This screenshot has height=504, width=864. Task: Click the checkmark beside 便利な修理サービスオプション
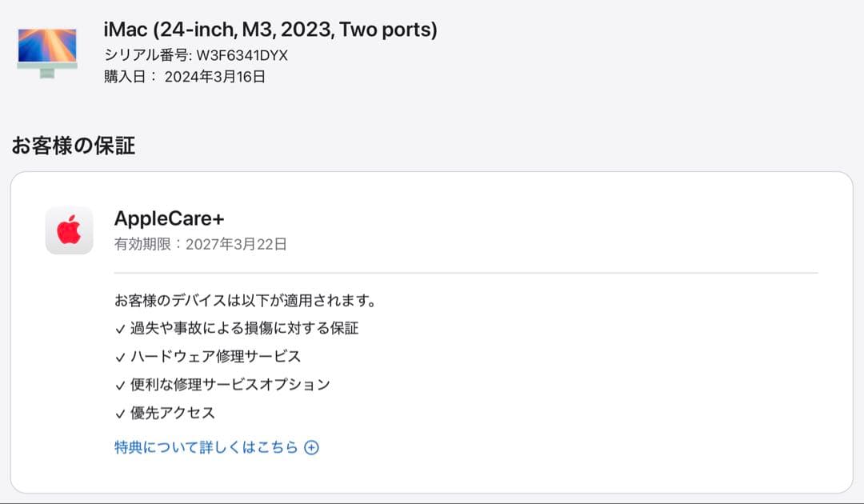tap(120, 385)
